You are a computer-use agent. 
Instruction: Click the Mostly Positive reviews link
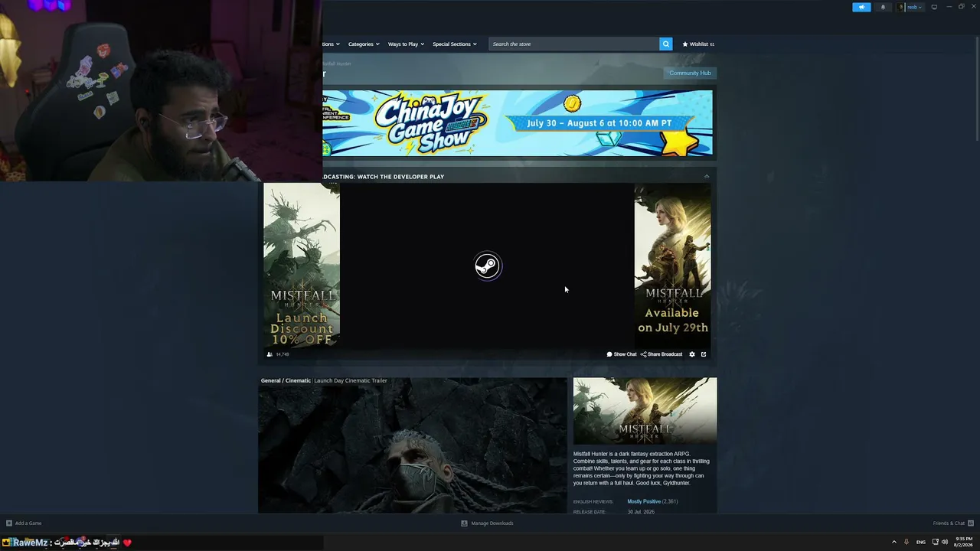[644, 501]
